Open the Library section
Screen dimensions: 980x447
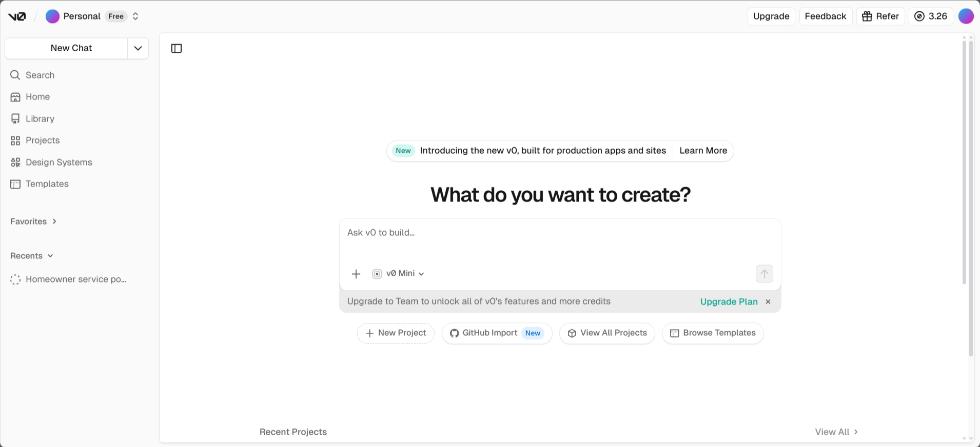tap(77, 119)
